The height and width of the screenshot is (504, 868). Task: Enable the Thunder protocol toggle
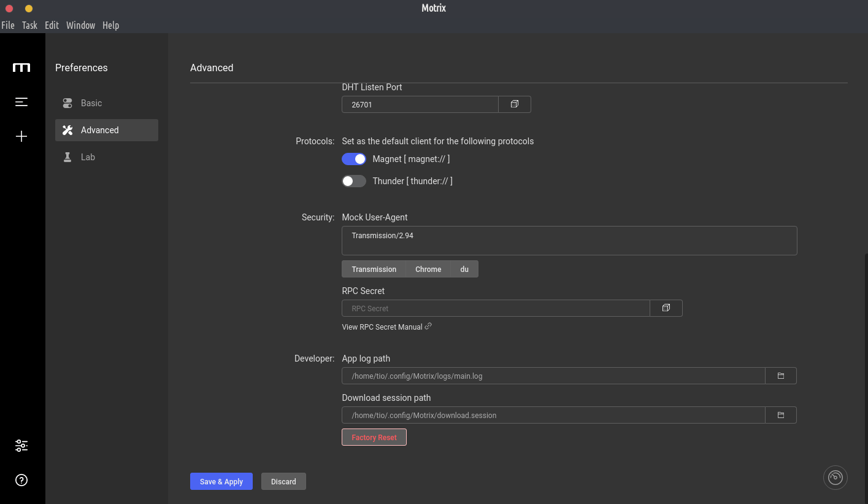(x=354, y=181)
